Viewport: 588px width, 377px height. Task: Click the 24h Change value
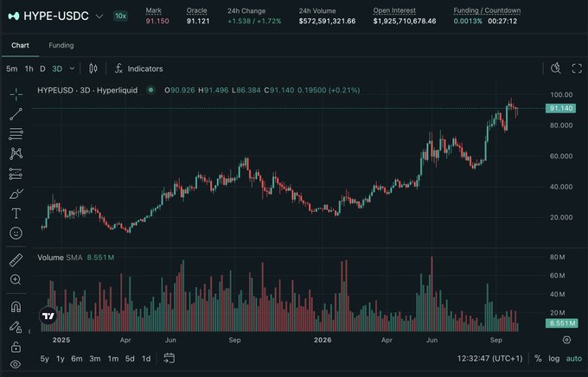click(254, 21)
